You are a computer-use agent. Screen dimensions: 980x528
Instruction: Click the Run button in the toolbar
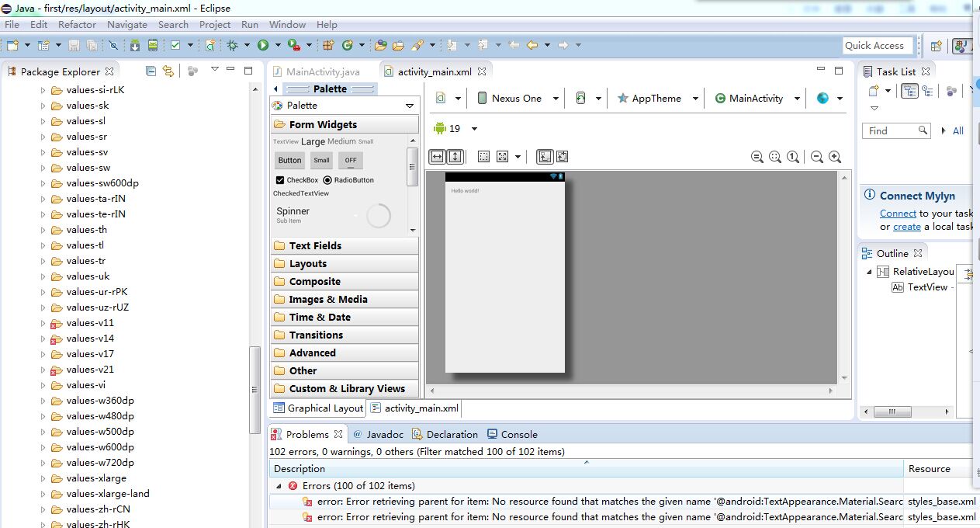[263, 46]
